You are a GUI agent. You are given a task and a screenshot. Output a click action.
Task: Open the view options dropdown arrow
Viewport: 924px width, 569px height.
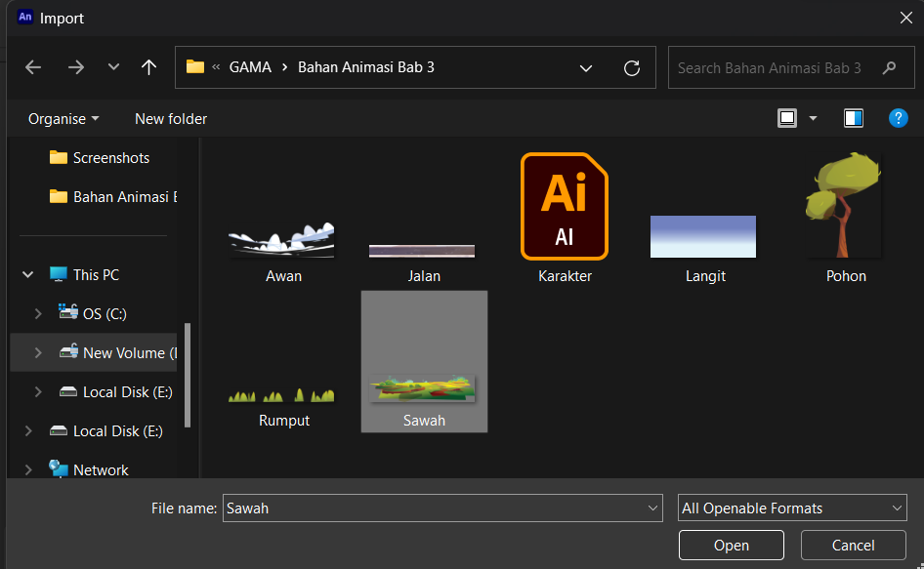814,118
